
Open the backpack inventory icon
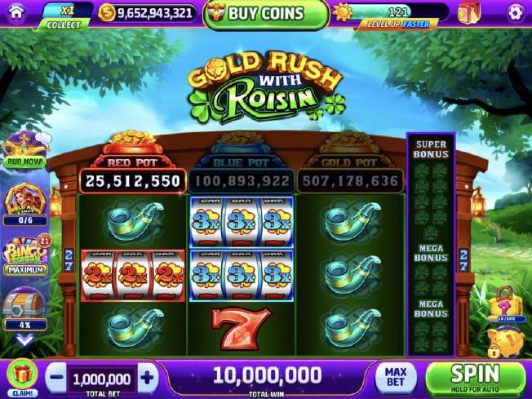[x=469, y=13]
